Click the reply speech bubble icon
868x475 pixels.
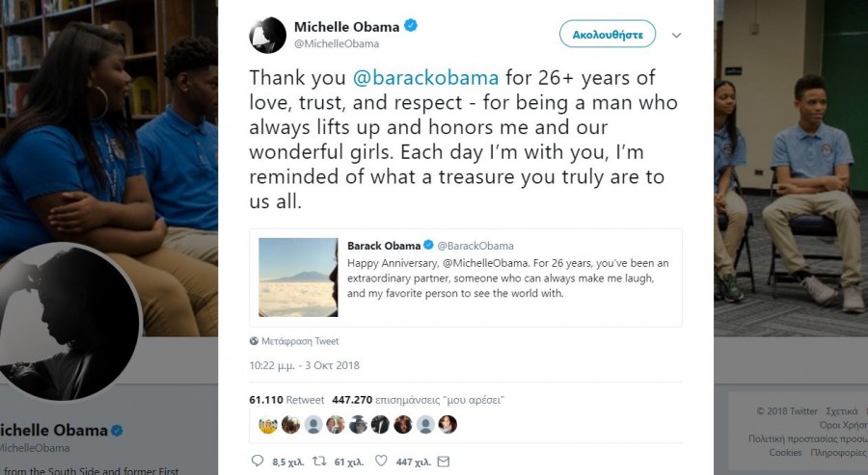pyautogui.click(x=257, y=462)
